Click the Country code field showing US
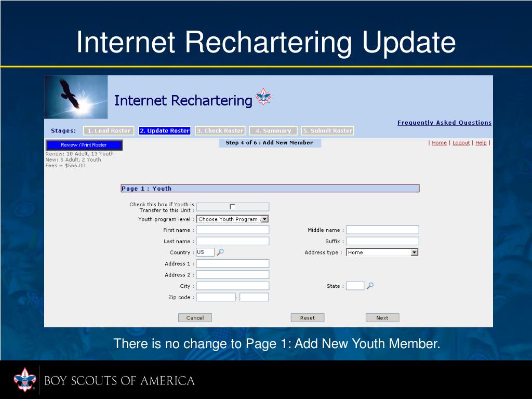532x399 pixels. click(205, 252)
